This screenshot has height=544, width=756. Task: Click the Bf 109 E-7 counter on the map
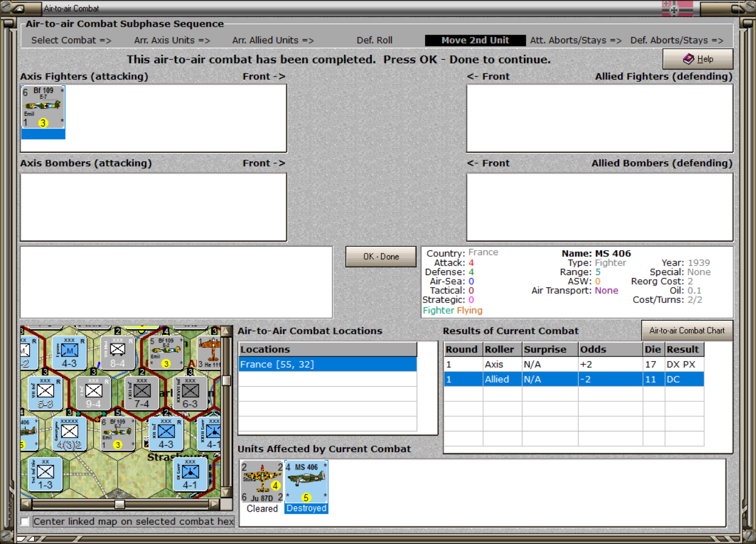[x=117, y=434]
